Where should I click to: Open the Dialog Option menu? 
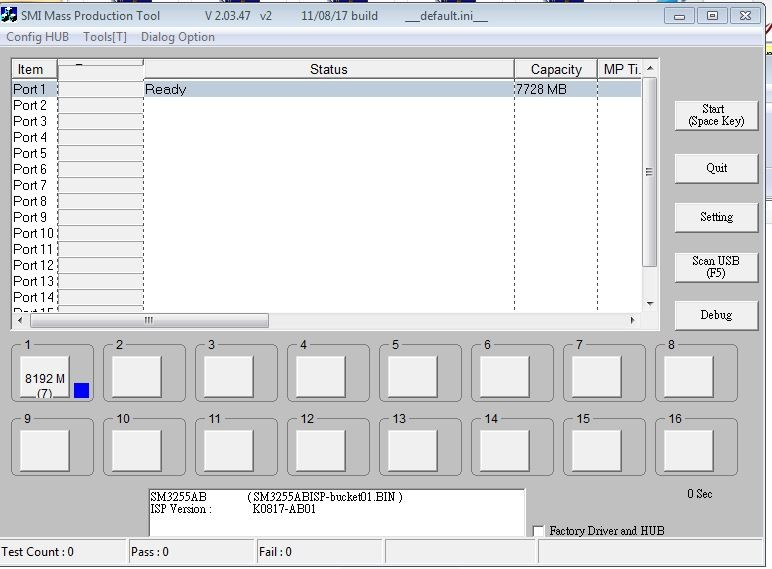(x=178, y=37)
